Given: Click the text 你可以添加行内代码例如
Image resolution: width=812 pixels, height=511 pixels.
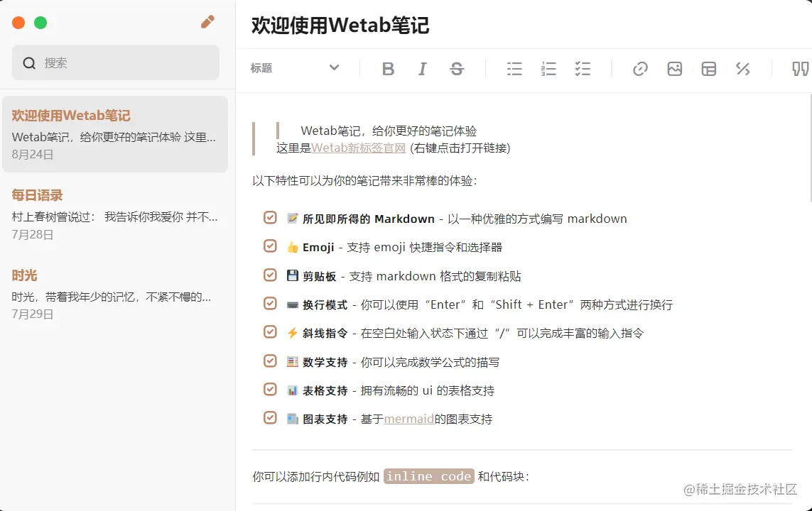Looking at the screenshot, I should point(316,476).
